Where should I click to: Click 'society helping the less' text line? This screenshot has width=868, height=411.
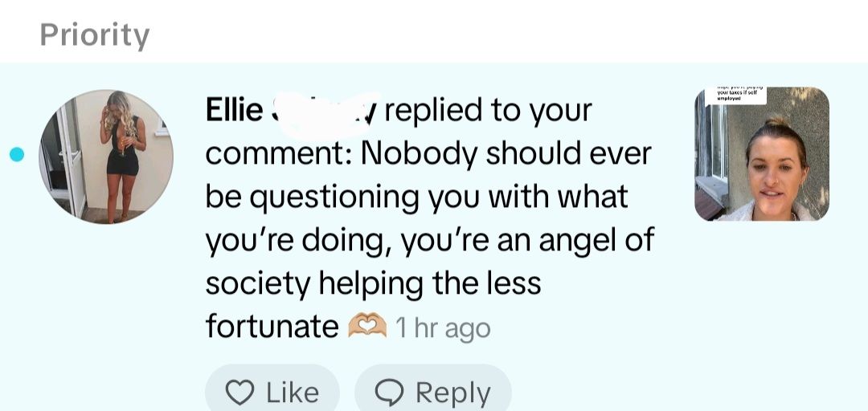coord(373,284)
